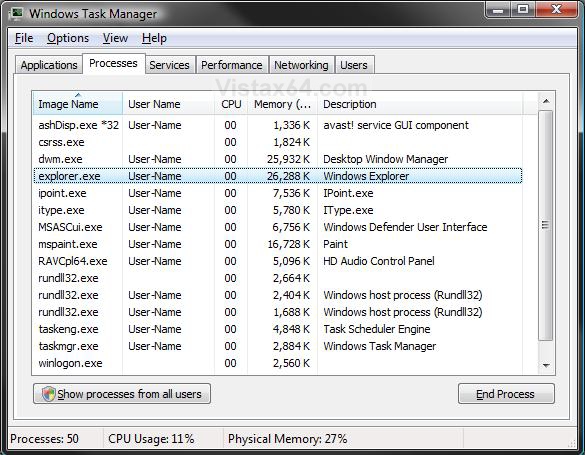585x455 pixels.
Task: Minimize the Task Manager window
Action: click(x=498, y=9)
